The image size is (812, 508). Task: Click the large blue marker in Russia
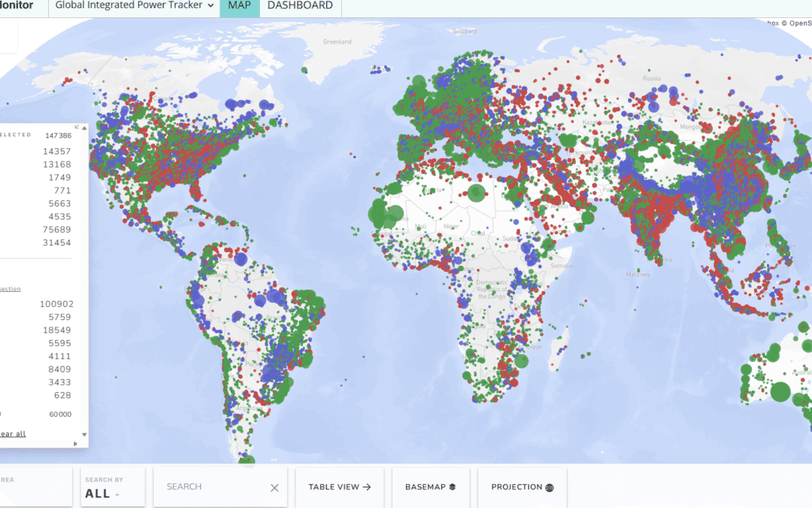[653, 106]
